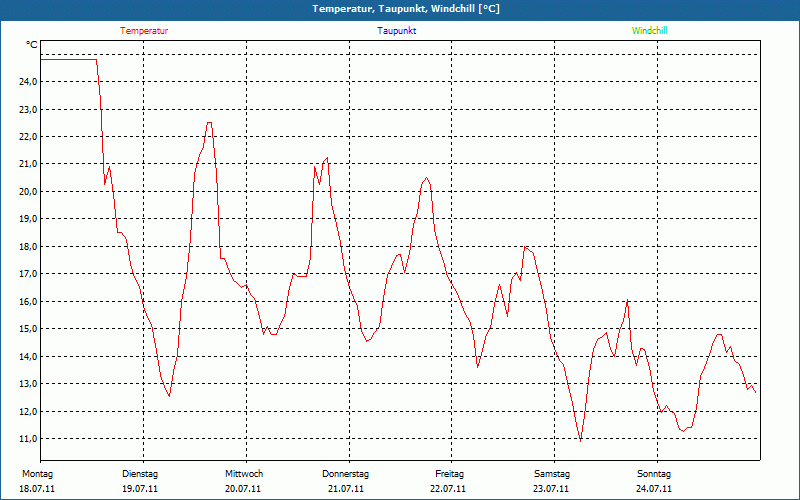The height and width of the screenshot is (500, 800).
Task: Click the date 23.07.11
Action: [x=551, y=489]
